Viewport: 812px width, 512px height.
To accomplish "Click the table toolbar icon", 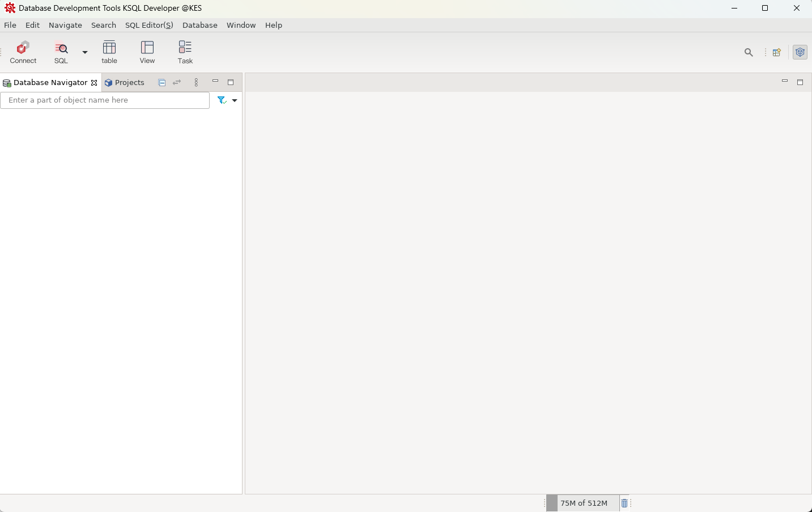I will 109,52.
